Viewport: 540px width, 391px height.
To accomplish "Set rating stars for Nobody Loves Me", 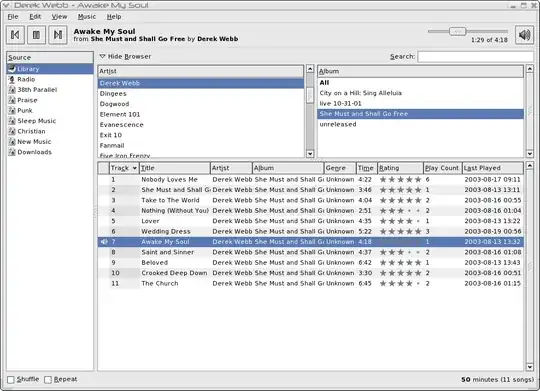I will point(401,179).
